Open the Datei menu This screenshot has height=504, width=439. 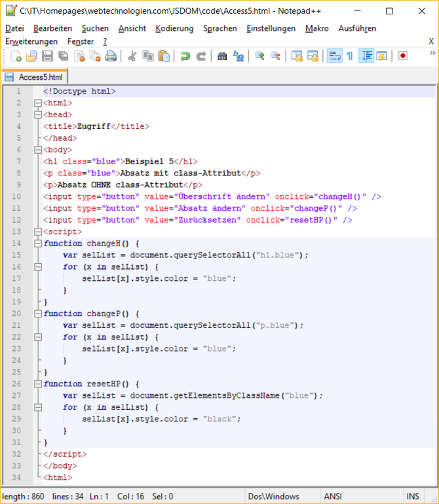[x=14, y=28]
